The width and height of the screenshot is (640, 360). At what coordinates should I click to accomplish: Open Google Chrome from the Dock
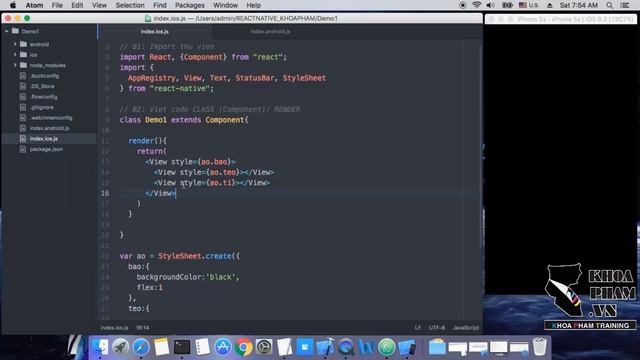click(243, 347)
